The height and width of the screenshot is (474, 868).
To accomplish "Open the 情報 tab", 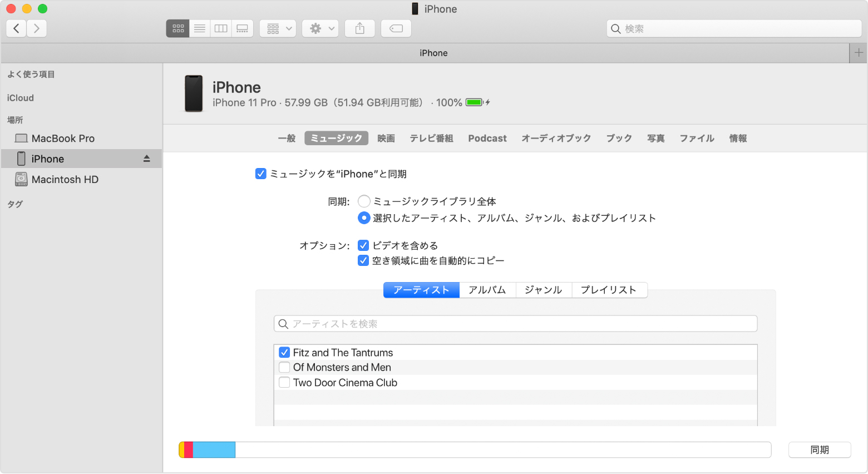I will tap(738, 138).
